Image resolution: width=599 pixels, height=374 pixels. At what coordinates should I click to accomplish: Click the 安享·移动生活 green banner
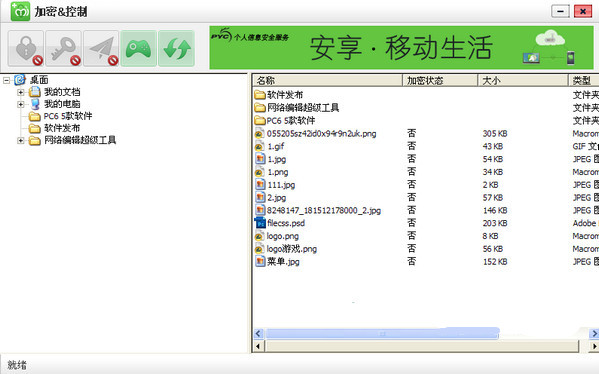[x=401, y=47]
